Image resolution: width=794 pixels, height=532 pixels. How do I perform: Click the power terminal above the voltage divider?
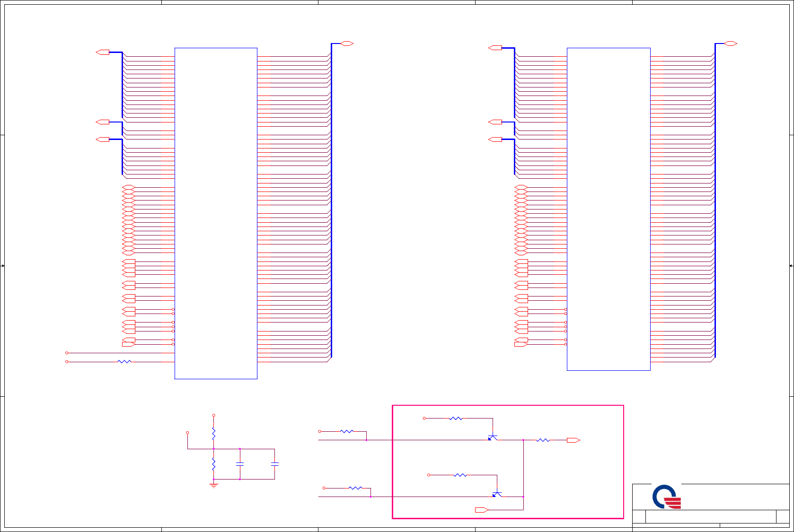coord(213,415)
